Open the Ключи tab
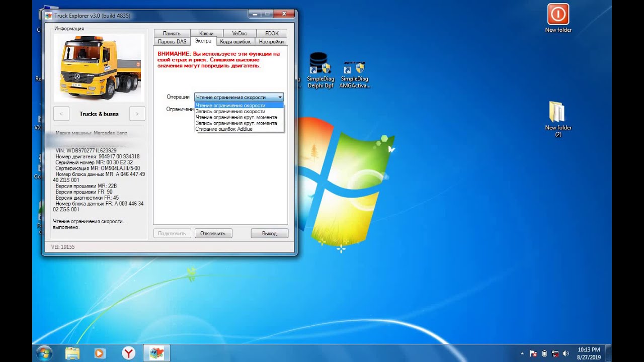Image resolution: width=644 pixels, height=362 pixels. pos(206,33)
